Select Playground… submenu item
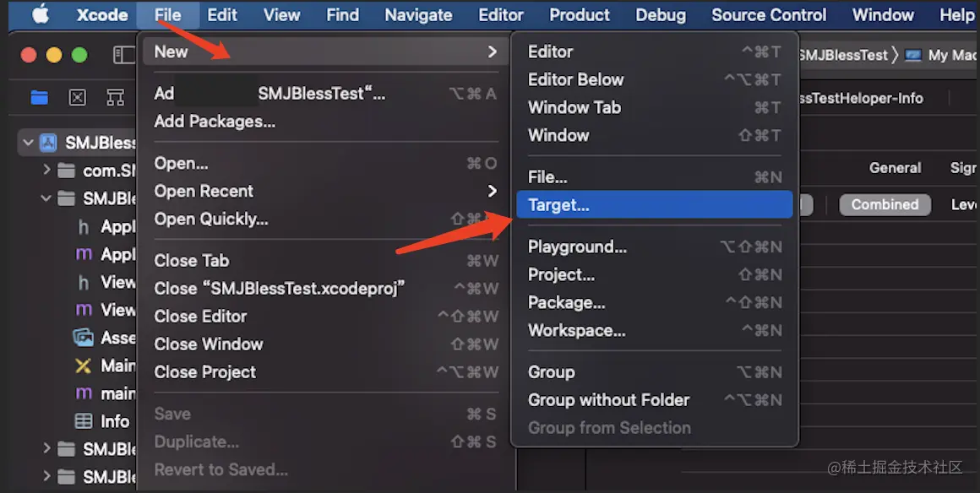 click(x=655, y=246)
